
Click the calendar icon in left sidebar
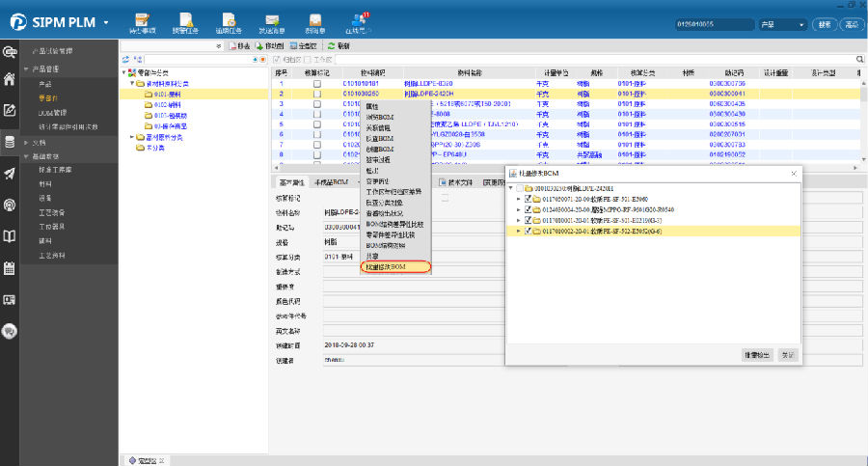10,268
